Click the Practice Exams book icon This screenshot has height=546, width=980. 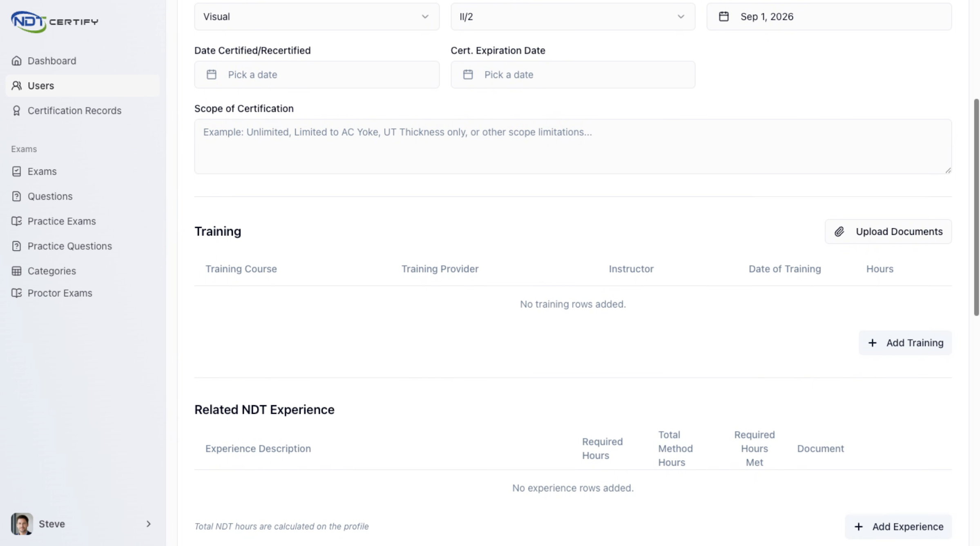tap(16, 221)
